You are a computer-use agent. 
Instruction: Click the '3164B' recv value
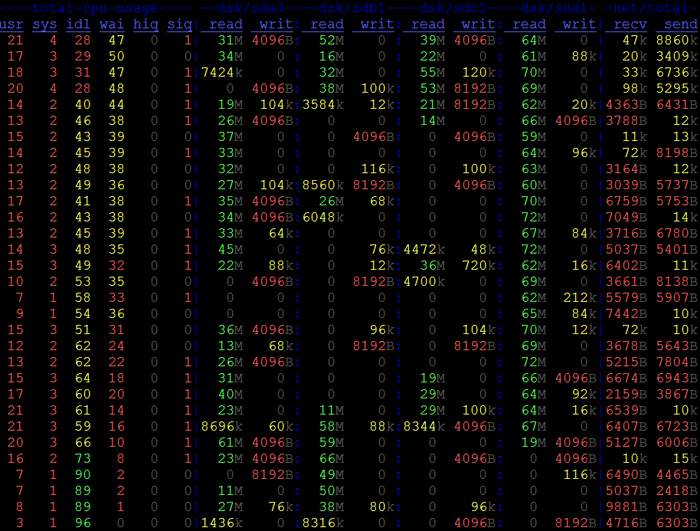tap(626, 169)
